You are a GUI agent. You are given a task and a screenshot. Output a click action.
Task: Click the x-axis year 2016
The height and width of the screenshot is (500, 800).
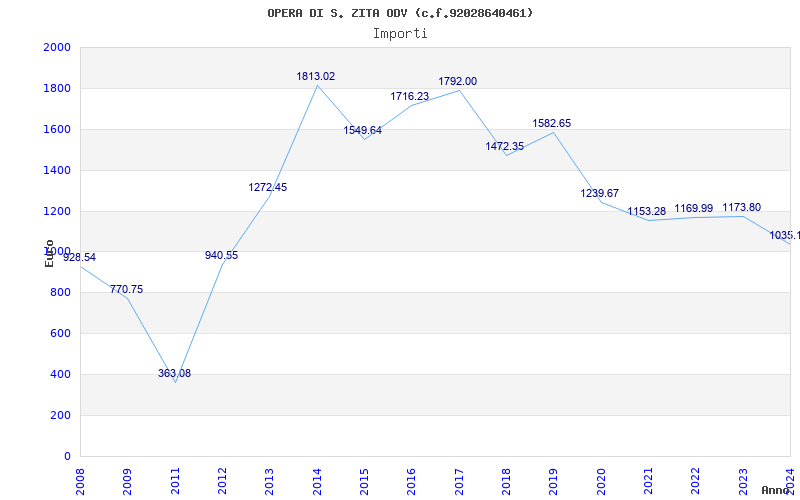(412, 482)
